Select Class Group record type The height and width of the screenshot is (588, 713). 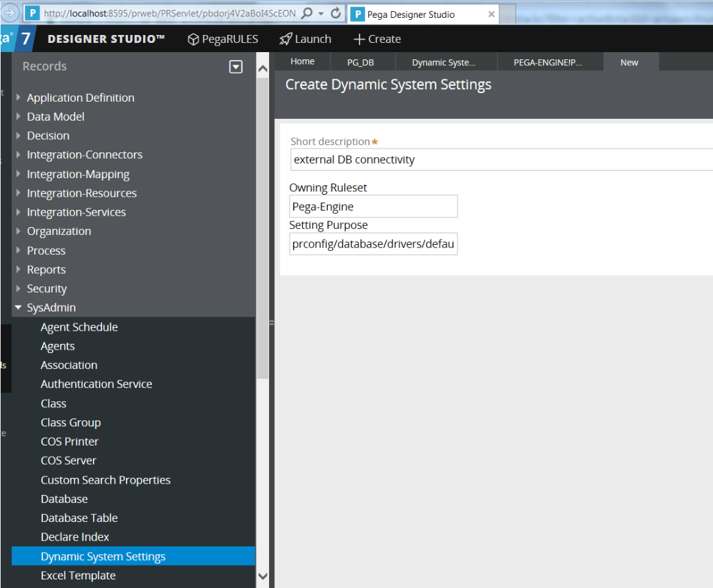(71, 423)
